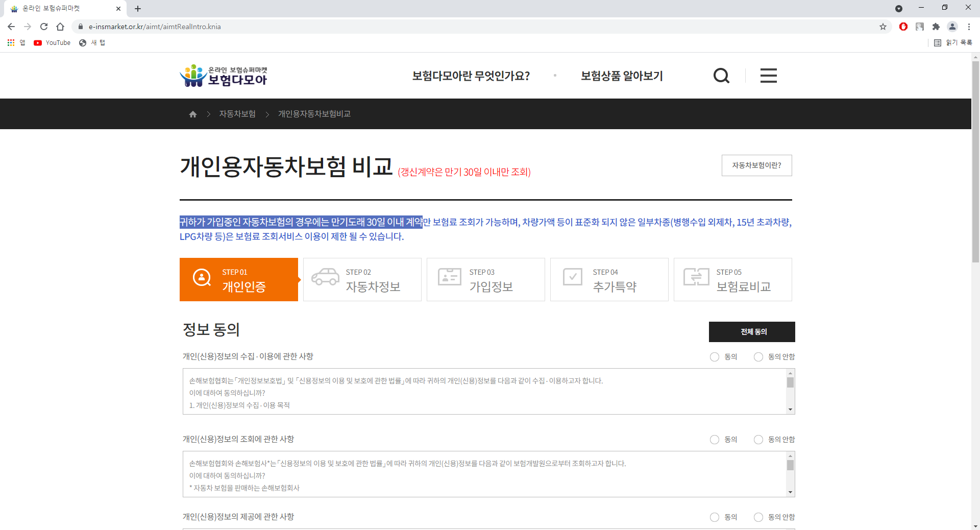Image resolution: width=980 pixels, height=530 pixels.
Task: Click the 정보 동의 section heading
Action: (211, 330)
